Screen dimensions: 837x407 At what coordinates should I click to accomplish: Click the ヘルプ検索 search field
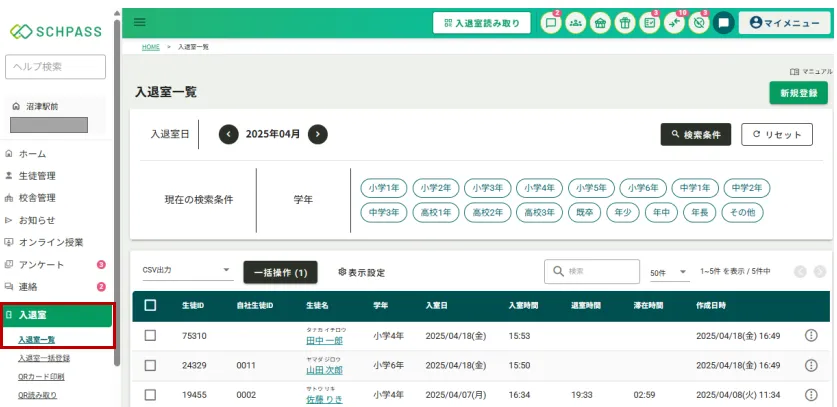[56, 66]
